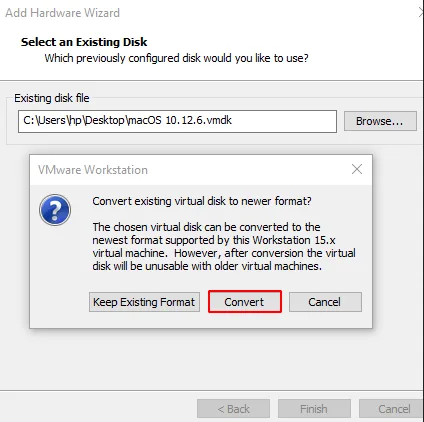This screenshot has width=424, height=422.
Task: Go to previous step with < Back
Action: point(233,409)
